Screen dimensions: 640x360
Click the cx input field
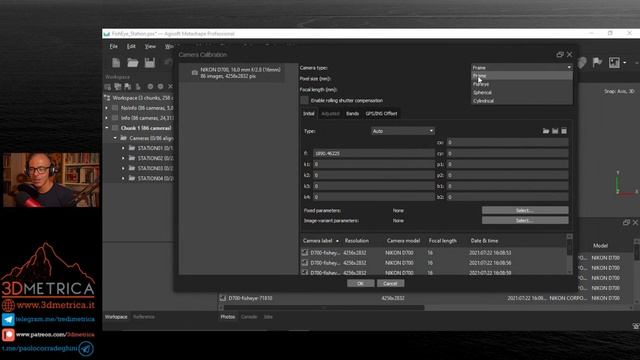coord(507,142)
